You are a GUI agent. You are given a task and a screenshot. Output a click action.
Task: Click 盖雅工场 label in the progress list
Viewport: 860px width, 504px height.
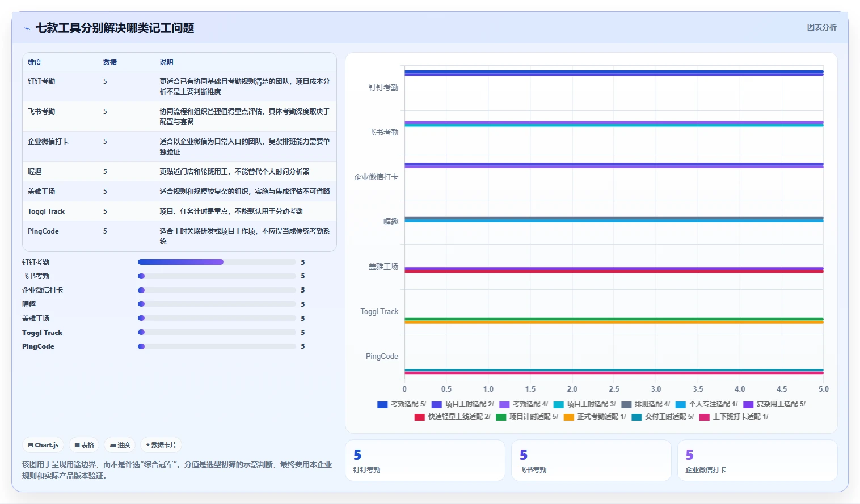(36, 319)
